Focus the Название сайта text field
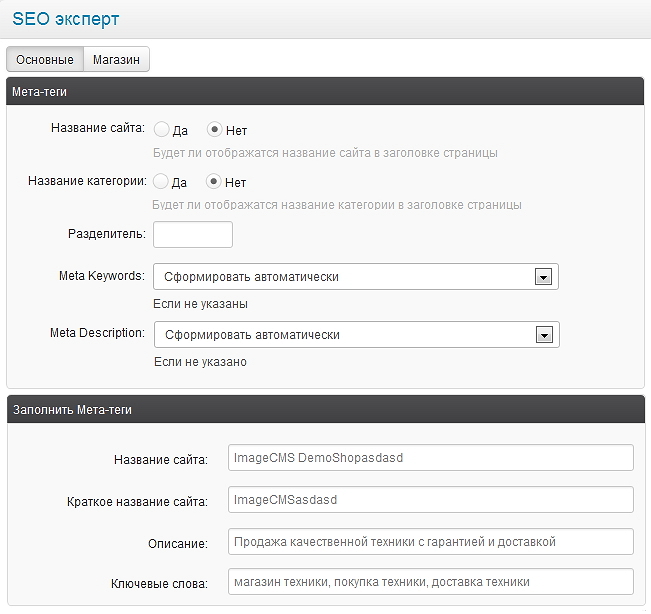Screen dimensions: 651x614 431,457
